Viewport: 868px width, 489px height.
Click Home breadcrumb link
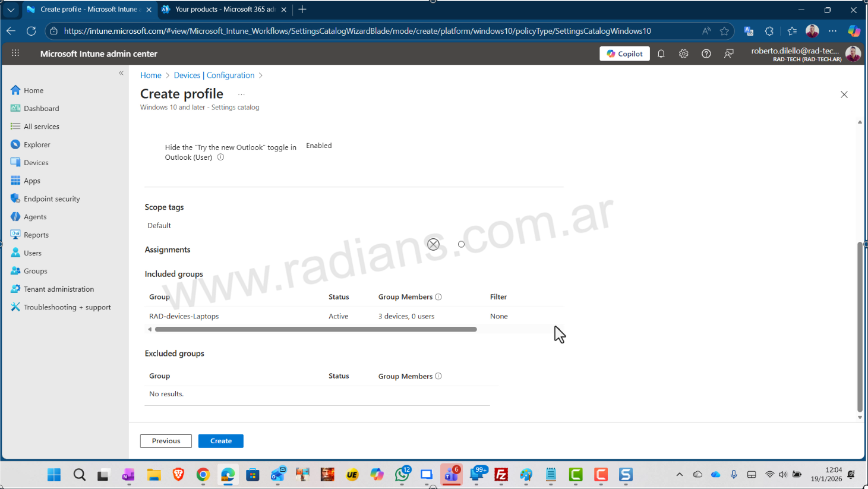tap(151, 75)
